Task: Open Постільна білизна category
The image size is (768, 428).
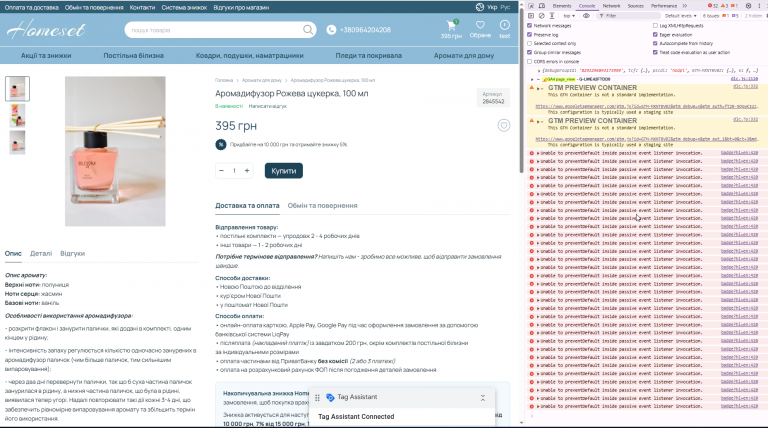Action: pos(133,56)
